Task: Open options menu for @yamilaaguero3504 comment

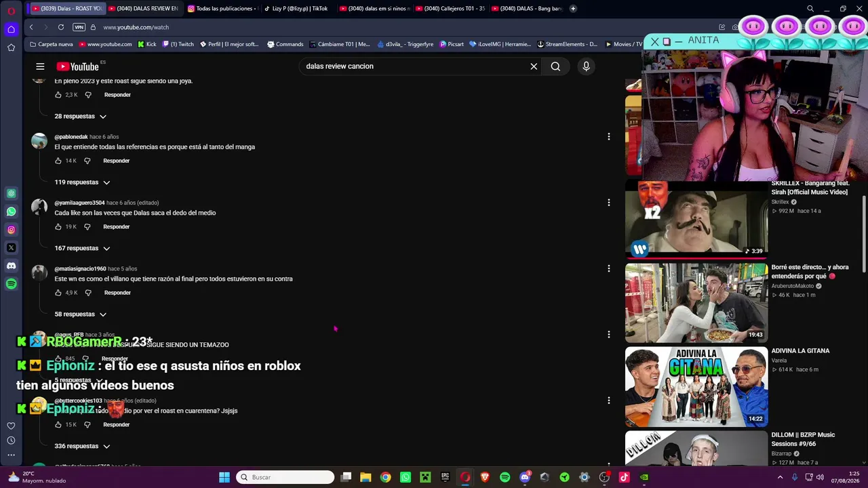Action: coord(609,202)
